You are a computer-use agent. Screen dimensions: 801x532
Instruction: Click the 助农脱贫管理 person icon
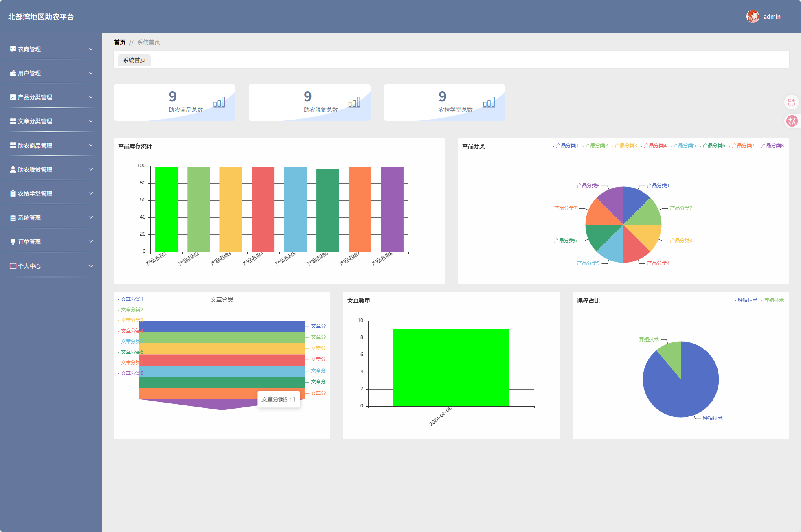13,169
